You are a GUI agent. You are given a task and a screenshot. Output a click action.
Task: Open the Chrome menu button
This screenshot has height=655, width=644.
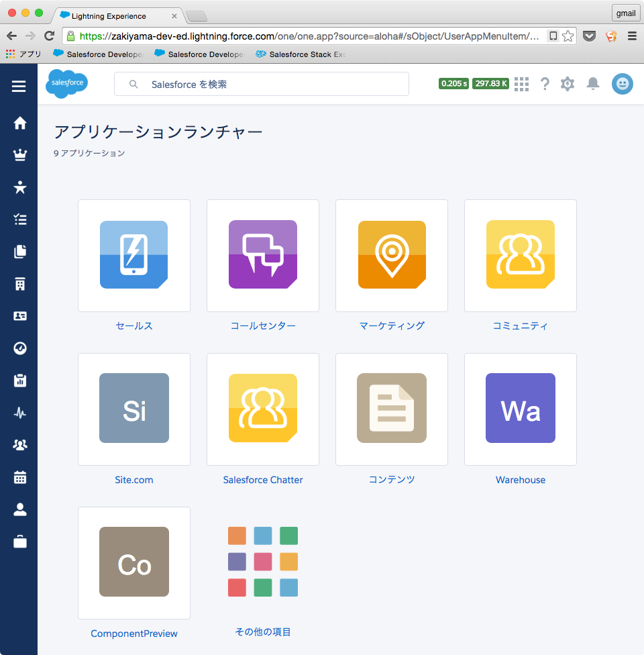632,36
